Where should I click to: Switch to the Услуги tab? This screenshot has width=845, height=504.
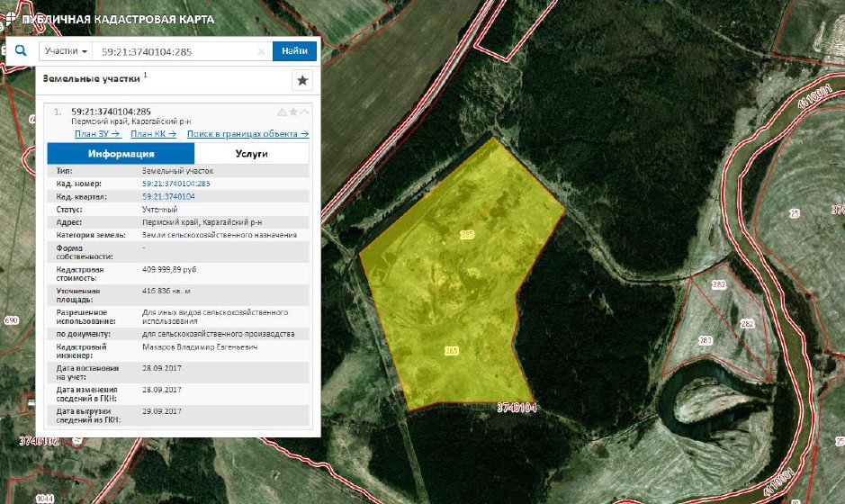tap(252, 154)
